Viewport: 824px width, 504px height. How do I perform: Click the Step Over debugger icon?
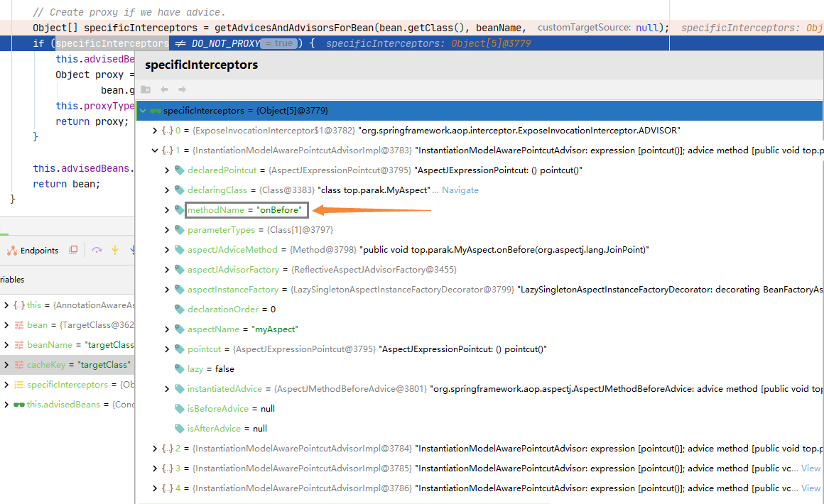click(97, 251)
